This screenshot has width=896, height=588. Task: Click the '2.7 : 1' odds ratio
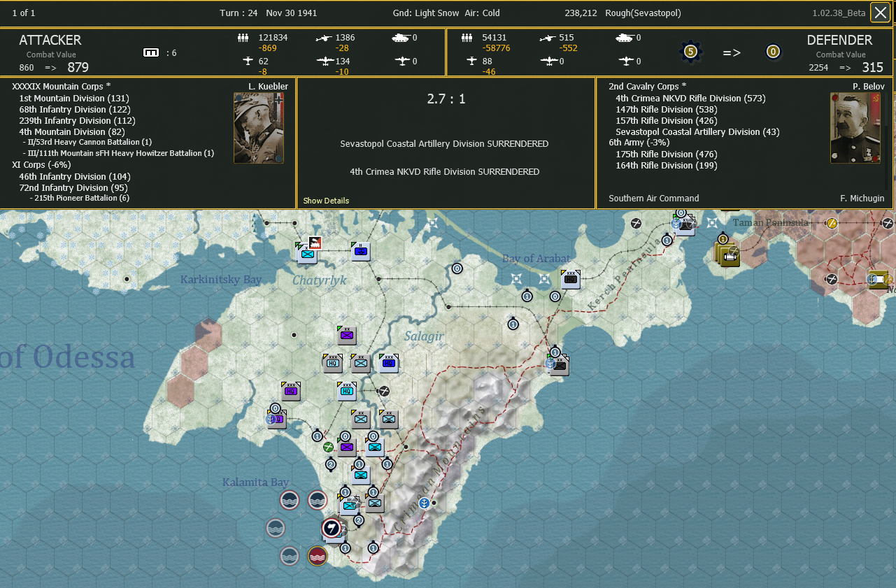446,99
